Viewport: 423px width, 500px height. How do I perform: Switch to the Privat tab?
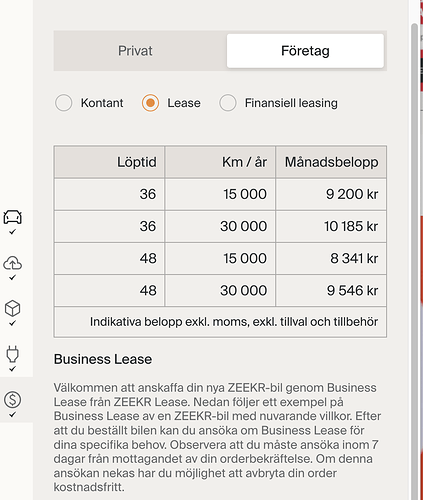(135, 51)
